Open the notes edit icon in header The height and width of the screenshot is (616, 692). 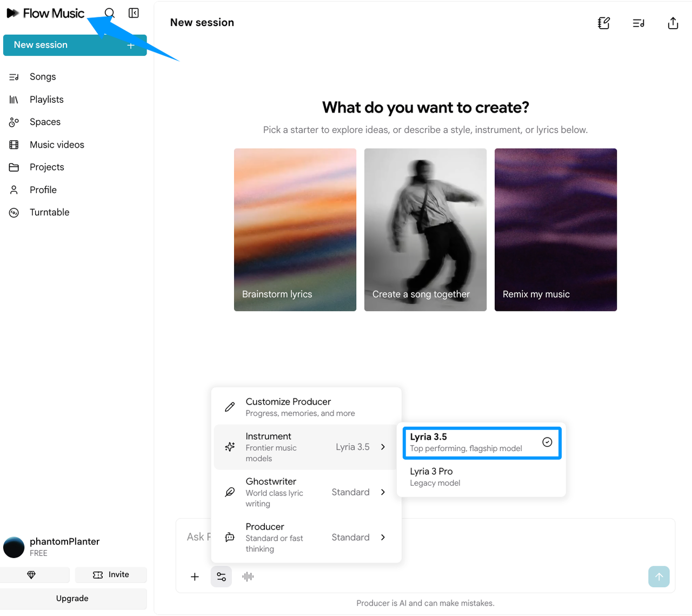click(x=604, y=23)
